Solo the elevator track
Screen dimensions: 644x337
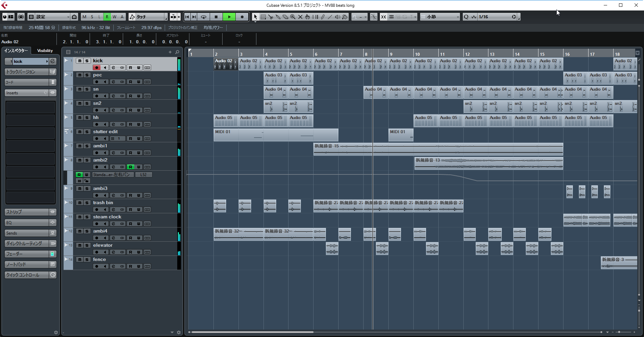coord(87,245)
